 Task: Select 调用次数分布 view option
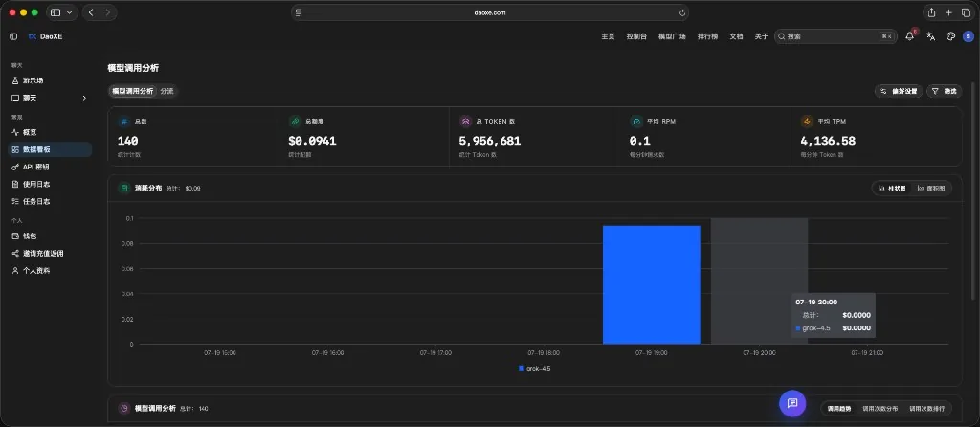coord(880,408)
